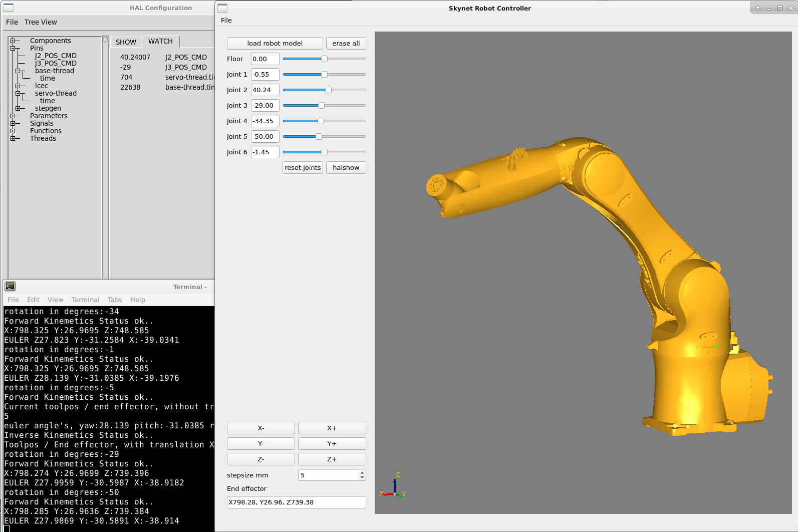This screenshot has height=532, width=798.
Task: Decrease stepsize with the down arrow
Action: pos(362,477)
